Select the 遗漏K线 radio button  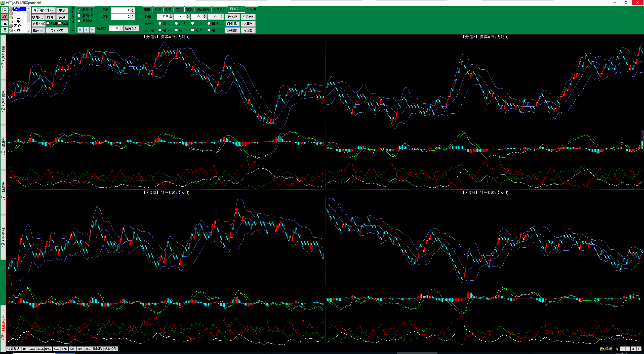tap(79, 15)
